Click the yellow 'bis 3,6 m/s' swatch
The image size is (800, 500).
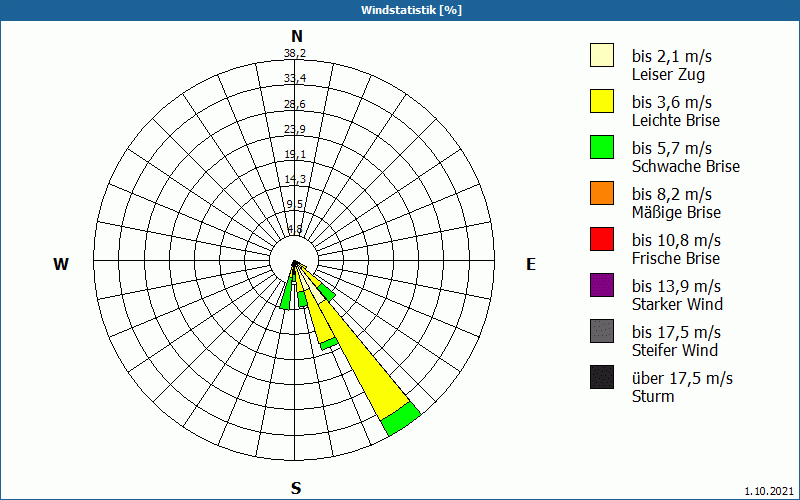[602, 101]
